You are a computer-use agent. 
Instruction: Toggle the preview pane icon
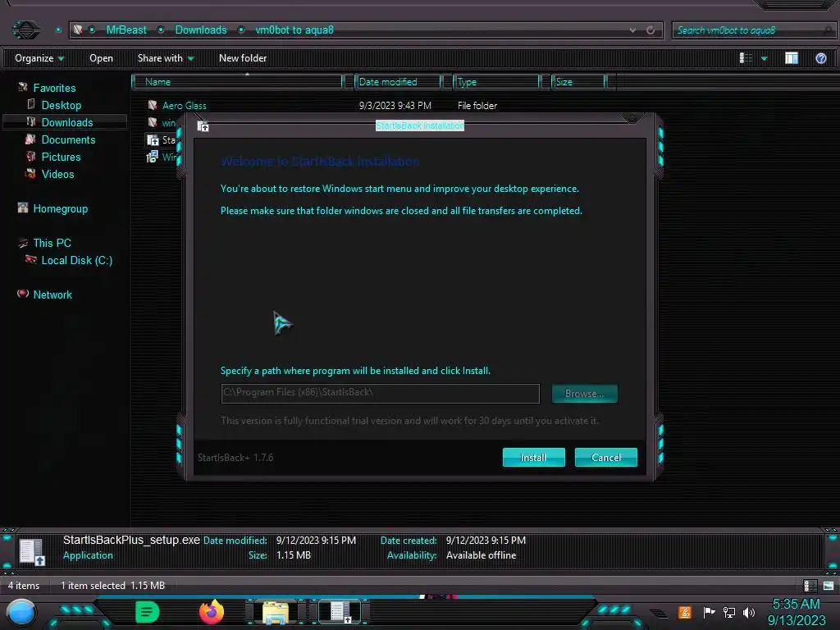click(792, 58)
